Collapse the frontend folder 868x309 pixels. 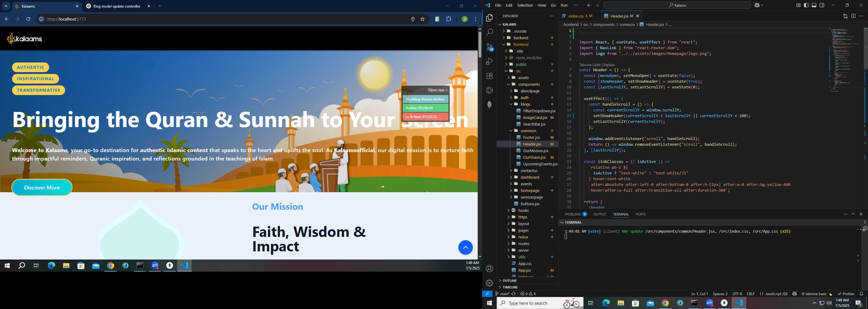pos(527,45)
